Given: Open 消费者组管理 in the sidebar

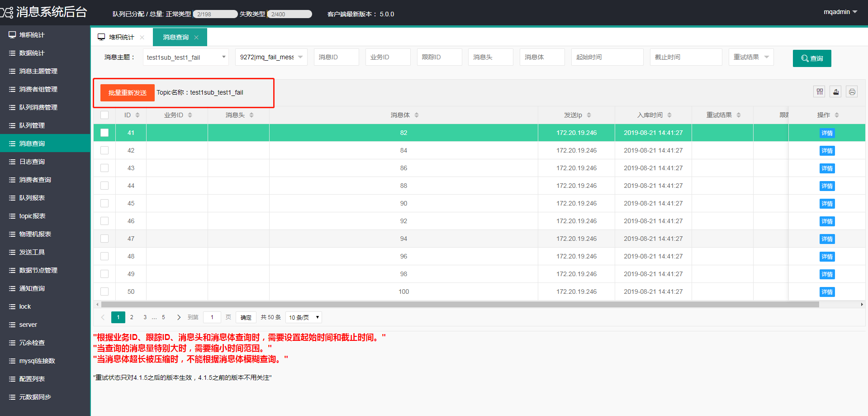Looking at the screenshot, I should coord(45,89).
